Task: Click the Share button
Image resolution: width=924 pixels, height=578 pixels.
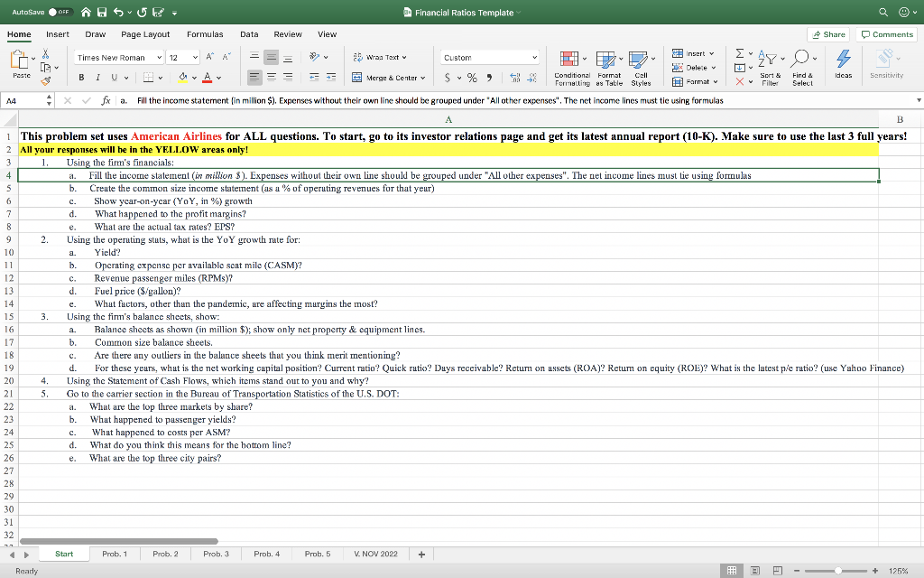Action: click(828, 34)
